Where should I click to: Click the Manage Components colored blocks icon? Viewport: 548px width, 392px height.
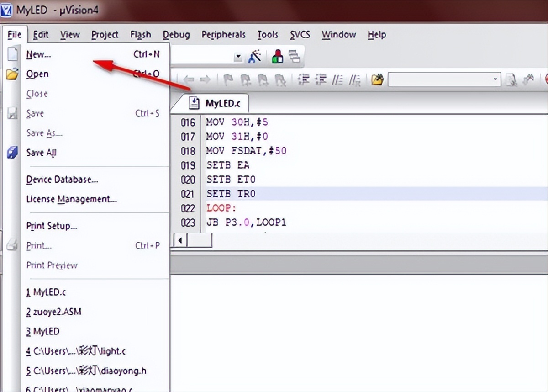tap(277, 57)
